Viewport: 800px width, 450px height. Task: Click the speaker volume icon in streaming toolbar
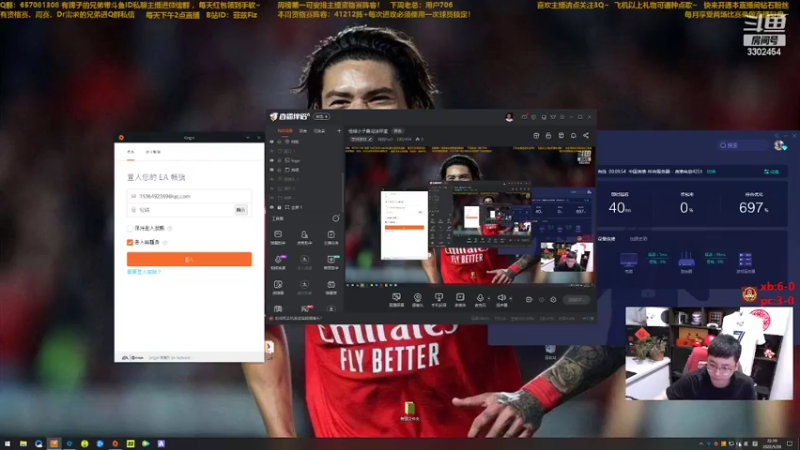(x=501, y=297)
